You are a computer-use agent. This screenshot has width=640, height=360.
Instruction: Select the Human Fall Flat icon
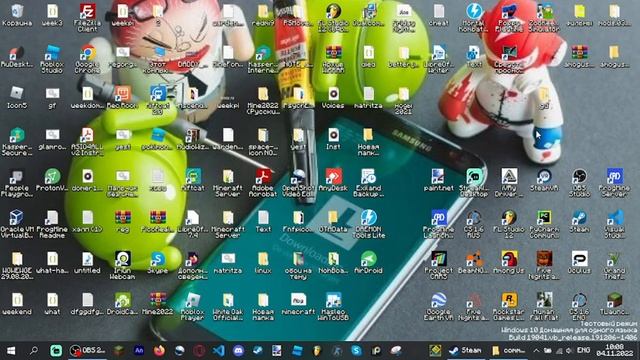coord(544,307)
